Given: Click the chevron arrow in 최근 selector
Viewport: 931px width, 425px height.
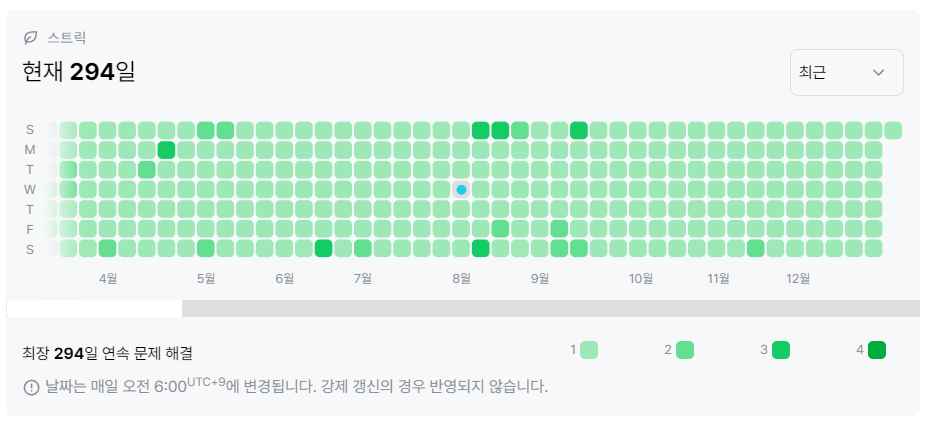Looking at the screenshot, I should coord(879,72).
